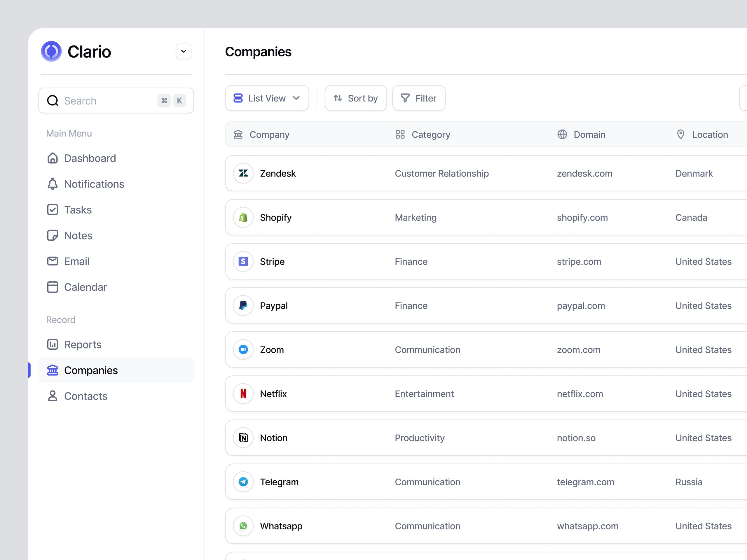Viewport: 747px width, 560px height.
Task: Click the Marketing category cell
Action: (x=416, y=218)
